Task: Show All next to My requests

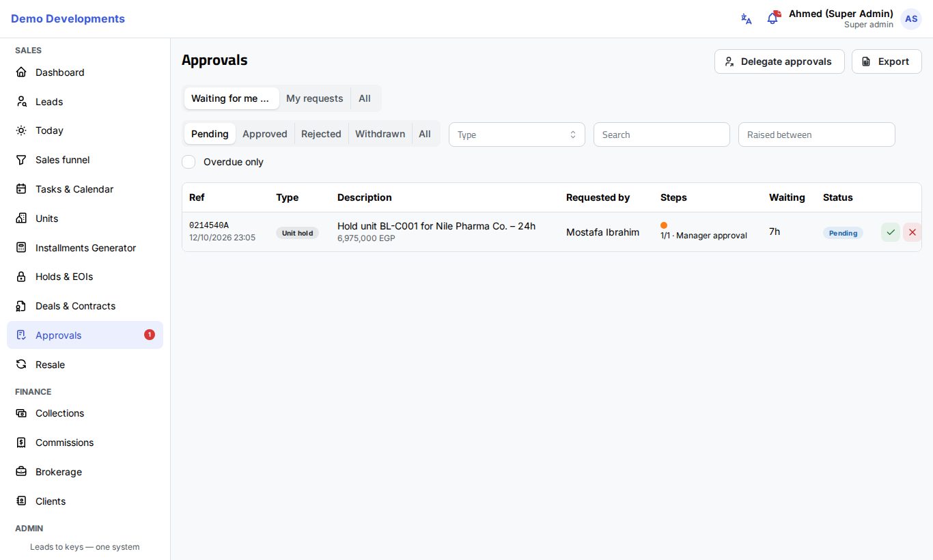Action: (x=365, y=98)
